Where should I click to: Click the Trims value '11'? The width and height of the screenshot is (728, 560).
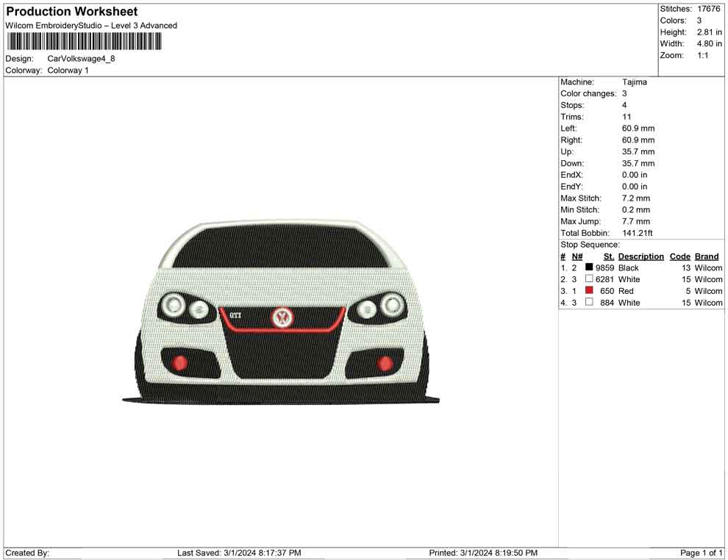[627, 117]
